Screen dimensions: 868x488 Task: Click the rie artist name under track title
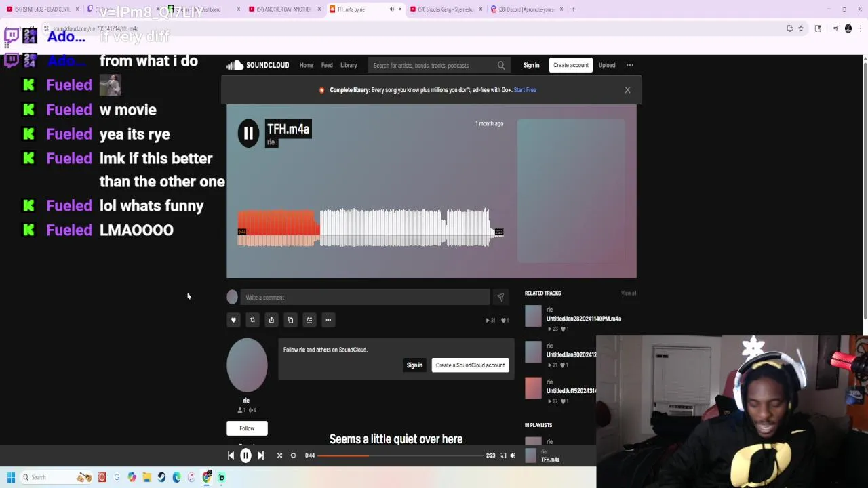coord(271,142)
